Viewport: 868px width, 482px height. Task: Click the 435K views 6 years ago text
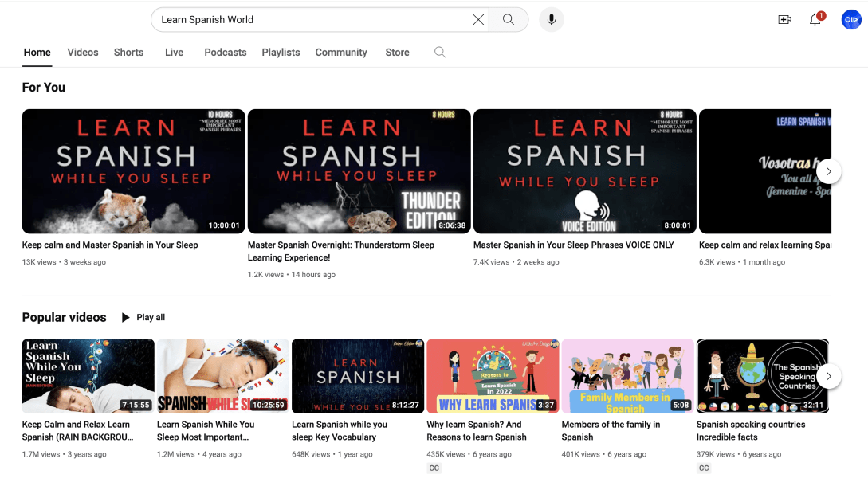pos(469,454)
